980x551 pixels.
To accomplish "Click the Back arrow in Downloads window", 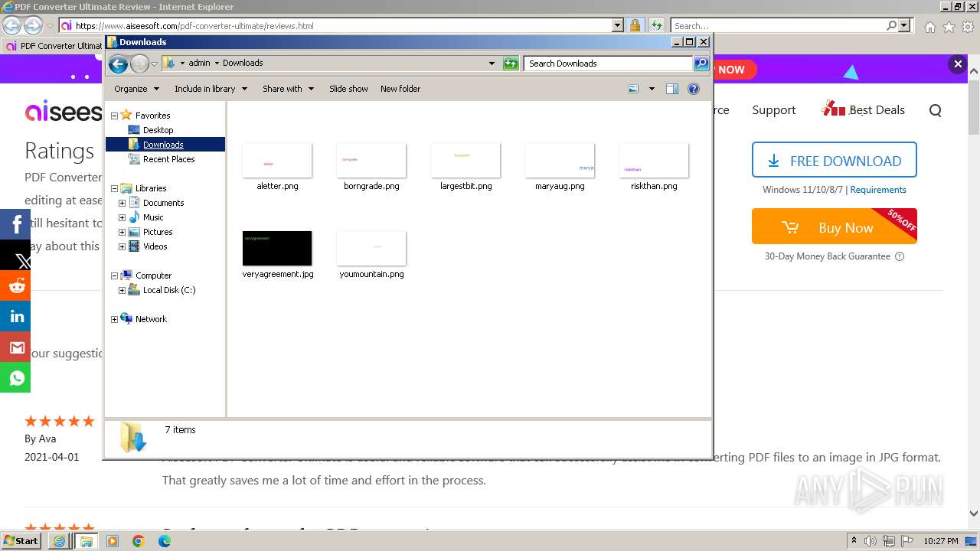I will pos(118,64).
